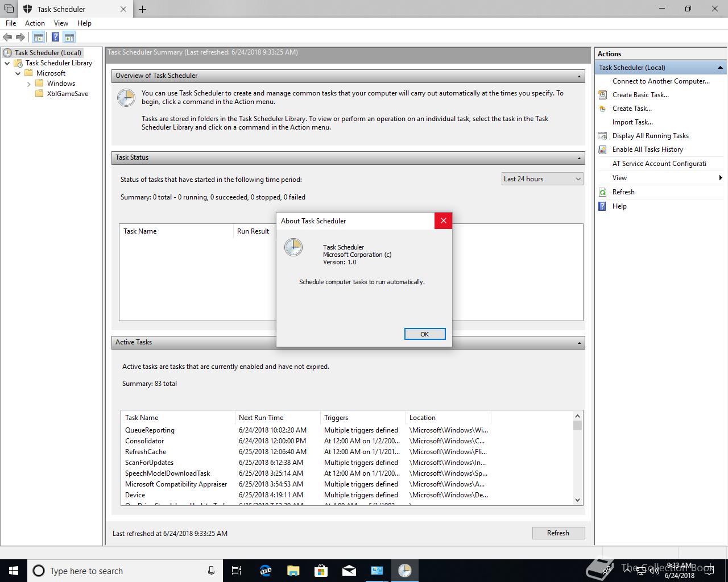
Task: Close the Task Scheduler tab
Action: point(123,9)
